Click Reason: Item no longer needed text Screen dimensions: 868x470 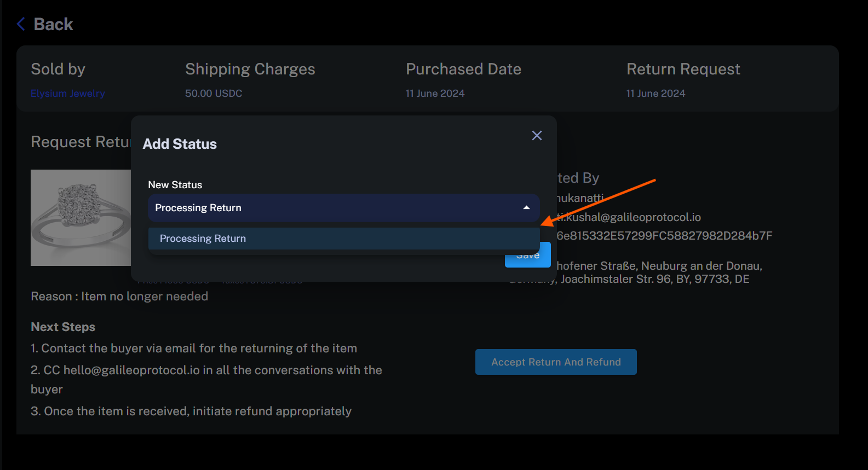[119, 297]
